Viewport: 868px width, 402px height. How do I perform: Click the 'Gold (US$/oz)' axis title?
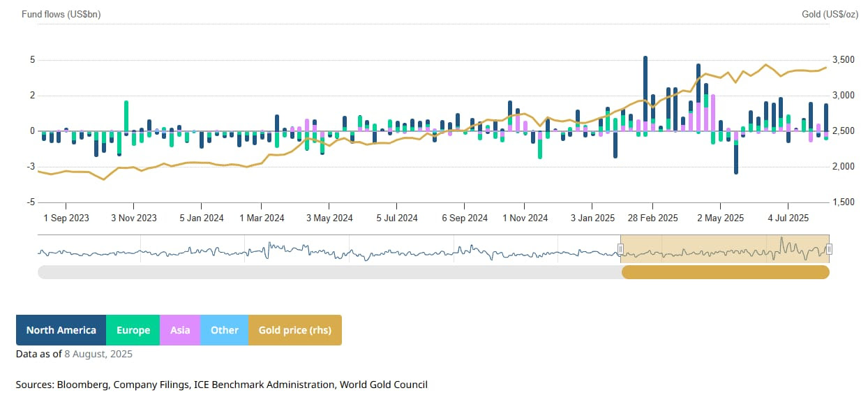[x=830, y=14]
